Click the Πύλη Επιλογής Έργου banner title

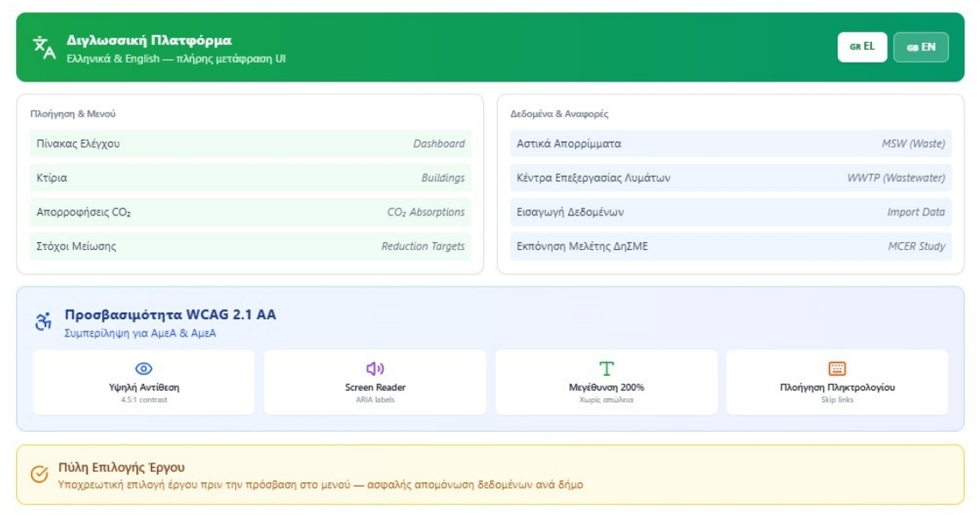[121, 468]
